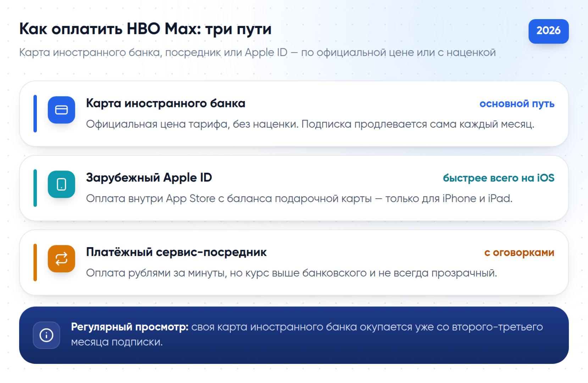Select the "Зарубежный Apple ID" heading
Viewport: 588px width, 383px height.
(x=149, y=178)
